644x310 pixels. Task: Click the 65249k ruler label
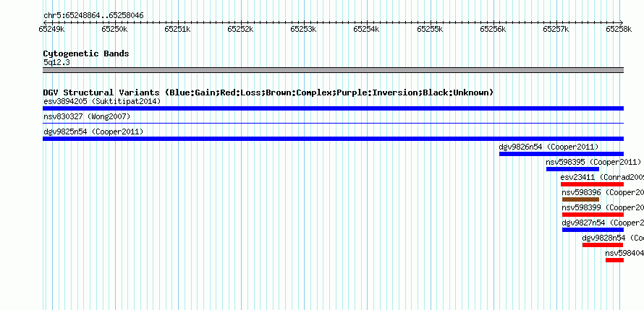click(x=52, y=29)
